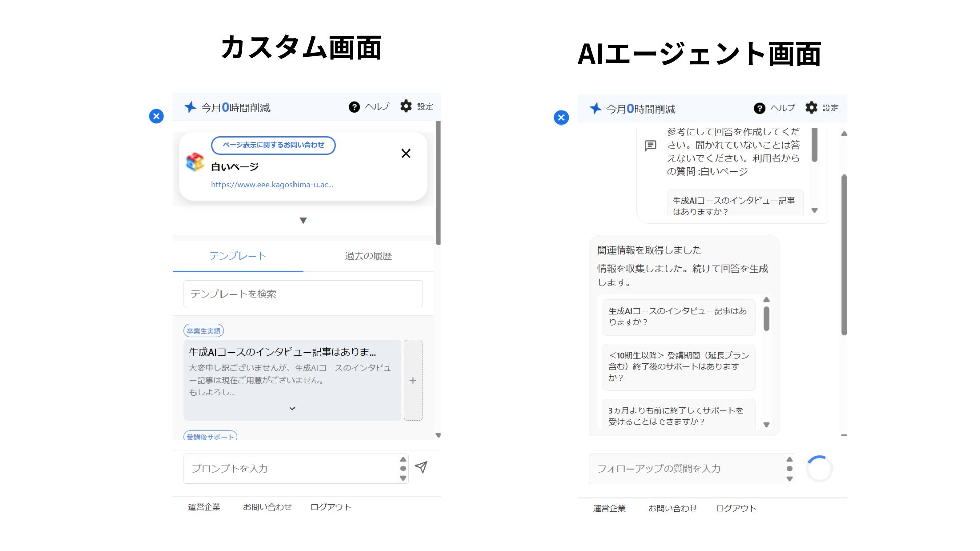Image resolution: width=980 pixels, height=551 pixels.
Task: Focus the テンプレートを検索 search field
Action: (303, 294)
